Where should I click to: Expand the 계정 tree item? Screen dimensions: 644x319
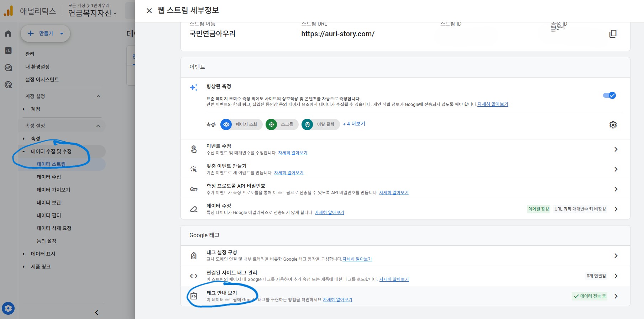point(23,109)
